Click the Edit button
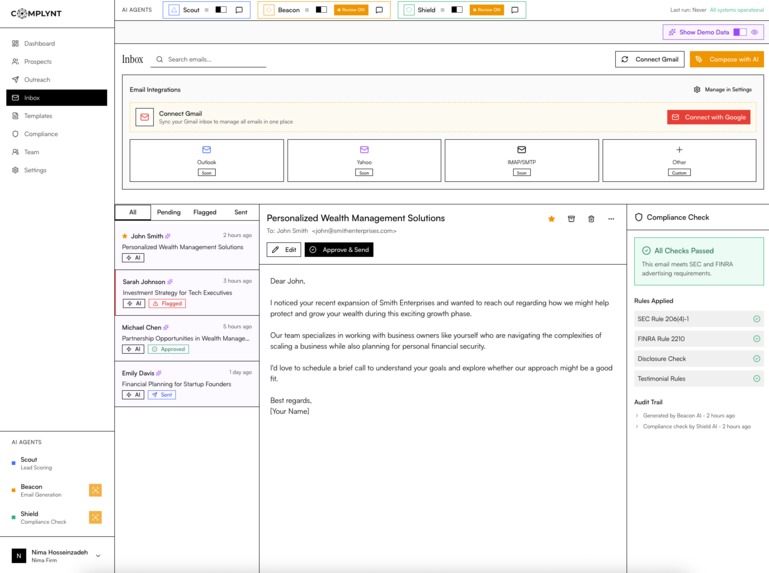Viewport: 769px width, 573px height. pos(284,250)
